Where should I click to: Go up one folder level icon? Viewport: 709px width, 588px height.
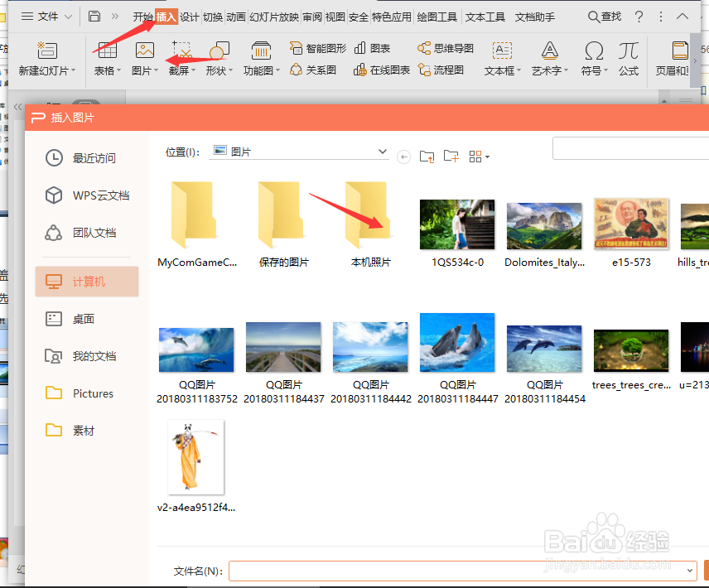point(427,157)
